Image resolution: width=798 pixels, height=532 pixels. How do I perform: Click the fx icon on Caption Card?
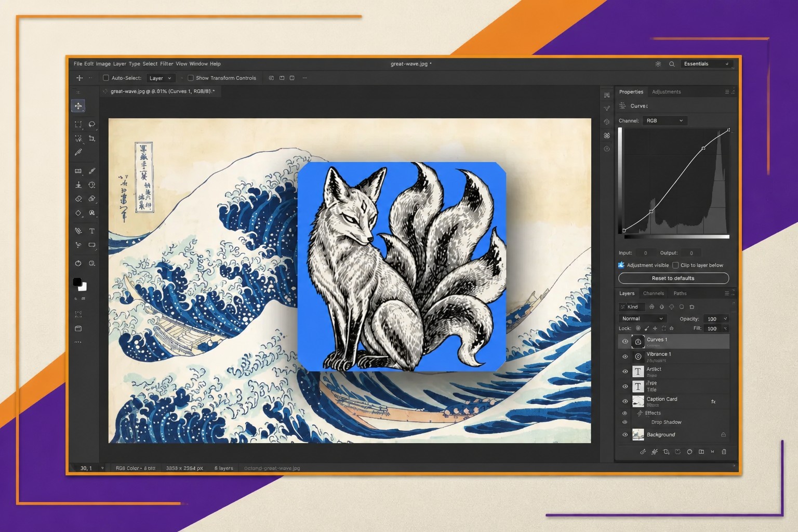(713, 402)
